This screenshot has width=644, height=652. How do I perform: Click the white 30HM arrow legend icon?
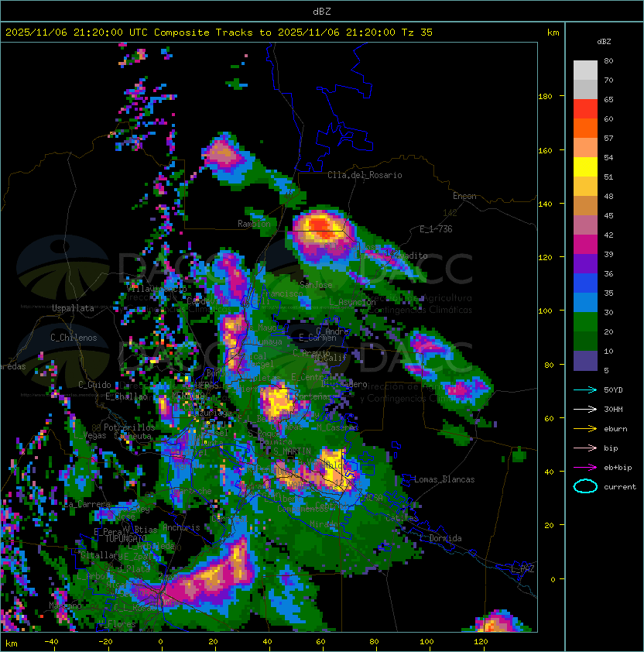pos(585,409)
